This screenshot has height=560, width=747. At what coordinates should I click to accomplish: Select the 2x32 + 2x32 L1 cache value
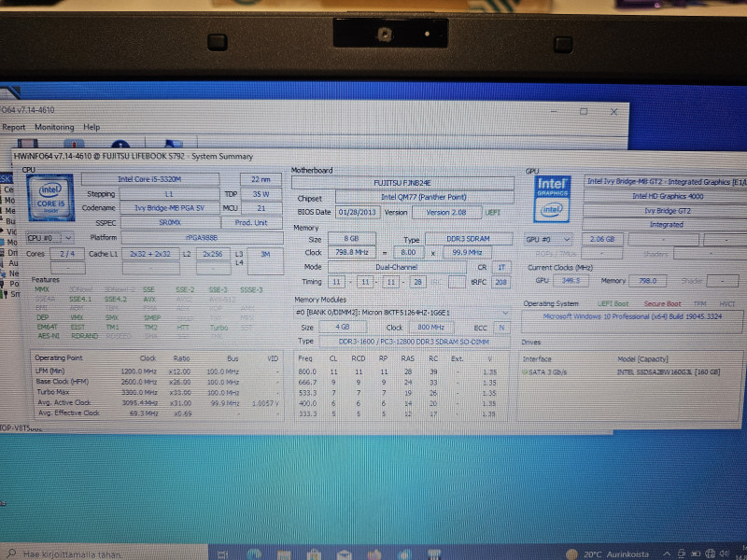150,254
